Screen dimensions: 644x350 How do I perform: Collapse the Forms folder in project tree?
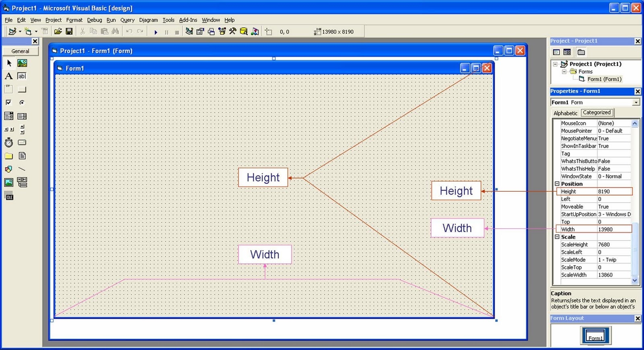(564, 72)
